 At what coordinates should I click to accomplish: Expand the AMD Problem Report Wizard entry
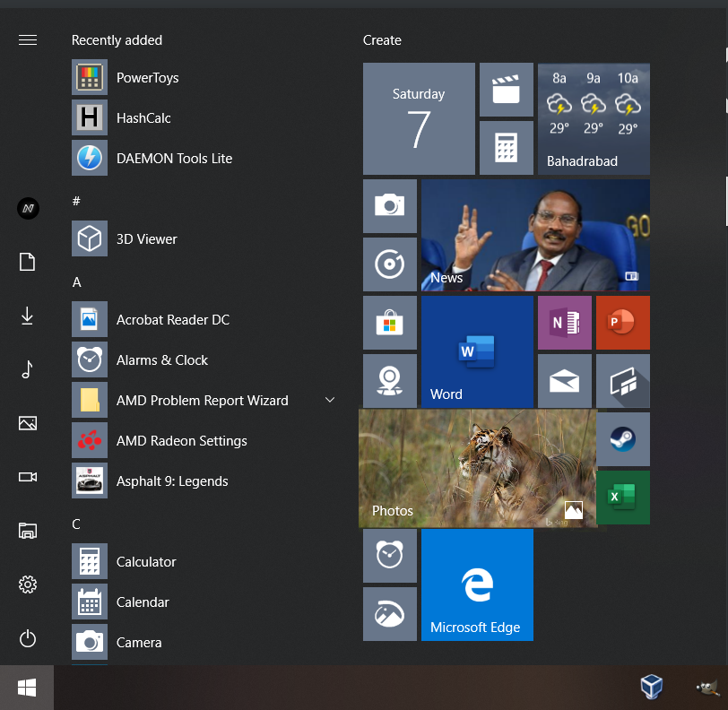click(x=330, y=400)
